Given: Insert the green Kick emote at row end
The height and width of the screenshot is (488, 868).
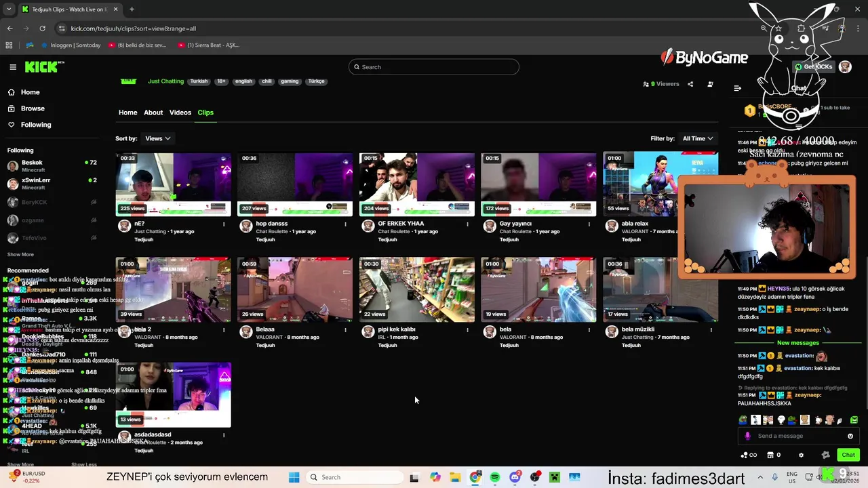Looking at the screenshot, I should (x=854, y=420).
